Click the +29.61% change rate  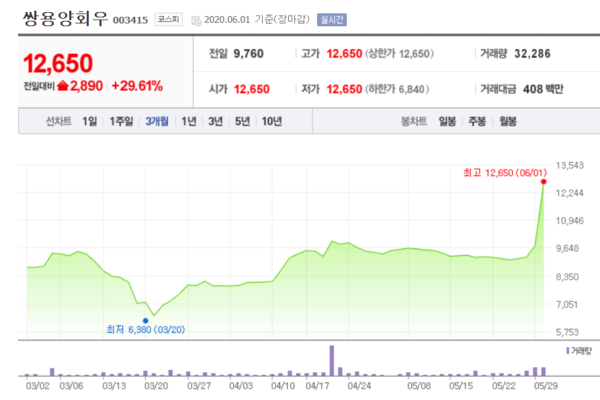pos(137,86)
